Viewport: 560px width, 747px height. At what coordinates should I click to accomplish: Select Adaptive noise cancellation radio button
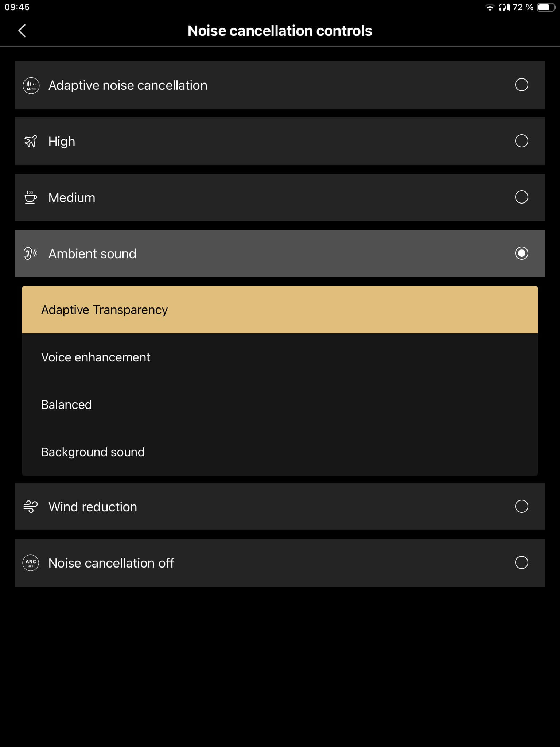click(x=521, y=85)
